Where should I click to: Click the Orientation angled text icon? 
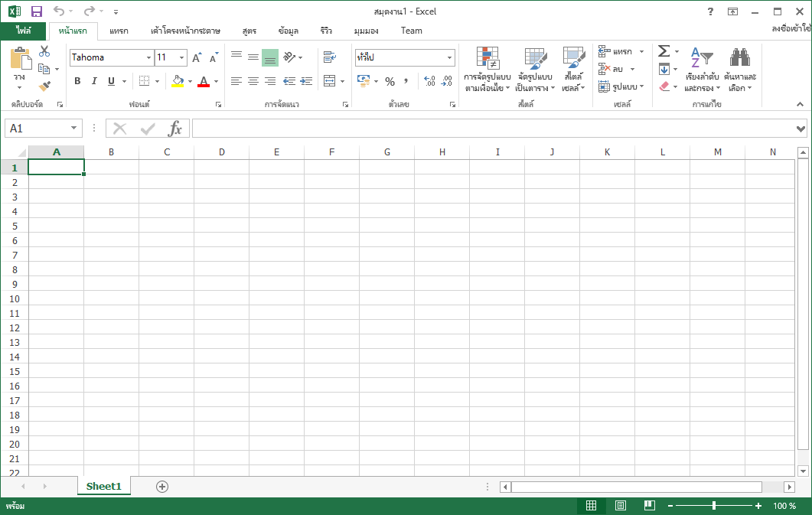(x=289, y=57)
